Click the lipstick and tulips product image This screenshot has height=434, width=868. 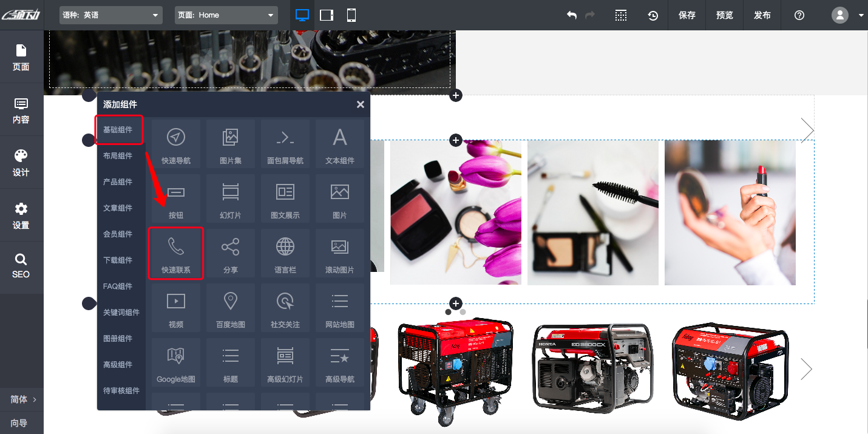455,212
